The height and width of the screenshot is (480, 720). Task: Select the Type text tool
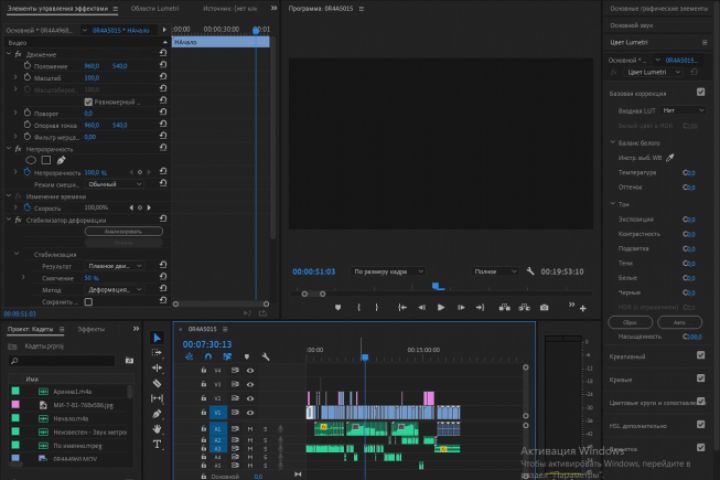click(x=157, y=443)
